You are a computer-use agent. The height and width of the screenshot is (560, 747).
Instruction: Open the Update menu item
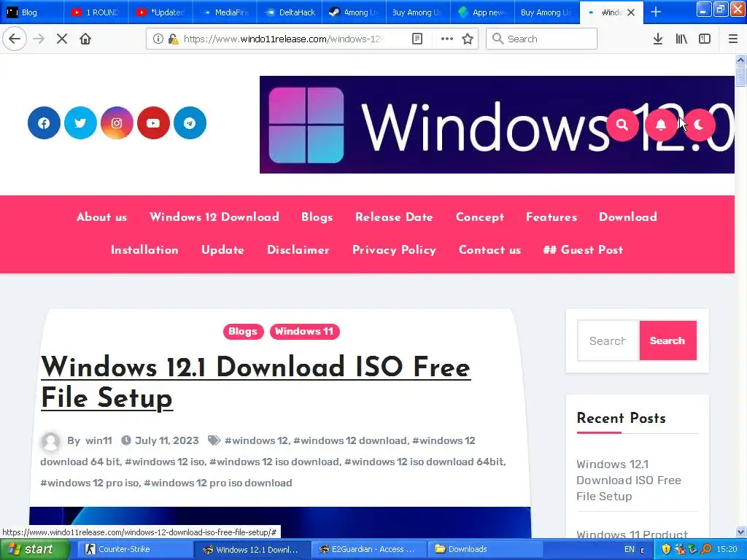click(x=222, y=250)
